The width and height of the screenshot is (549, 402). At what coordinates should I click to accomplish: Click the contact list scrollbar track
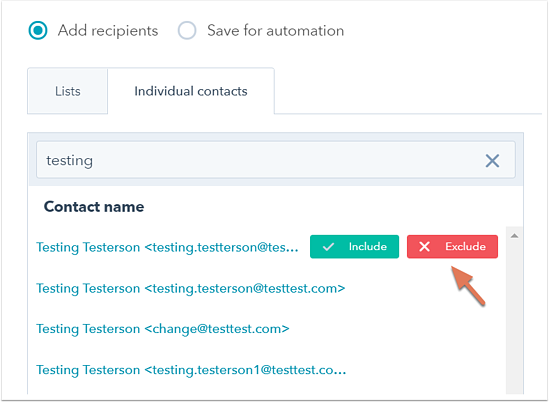[x=514, y=315]
